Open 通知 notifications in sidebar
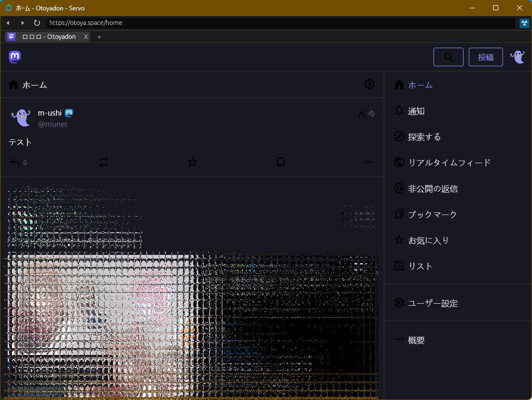This screenshot has width=532, height=400. pyautogui.click(x=416, y=111)
